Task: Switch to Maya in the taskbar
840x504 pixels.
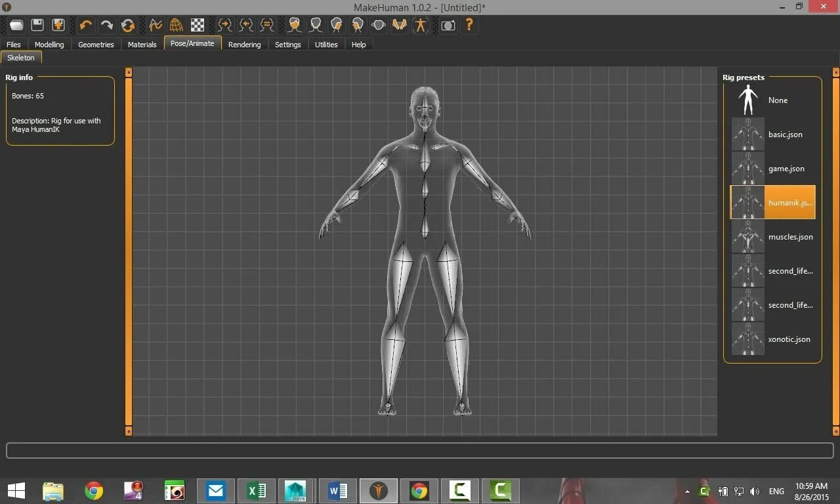Action: pos(297,490)
